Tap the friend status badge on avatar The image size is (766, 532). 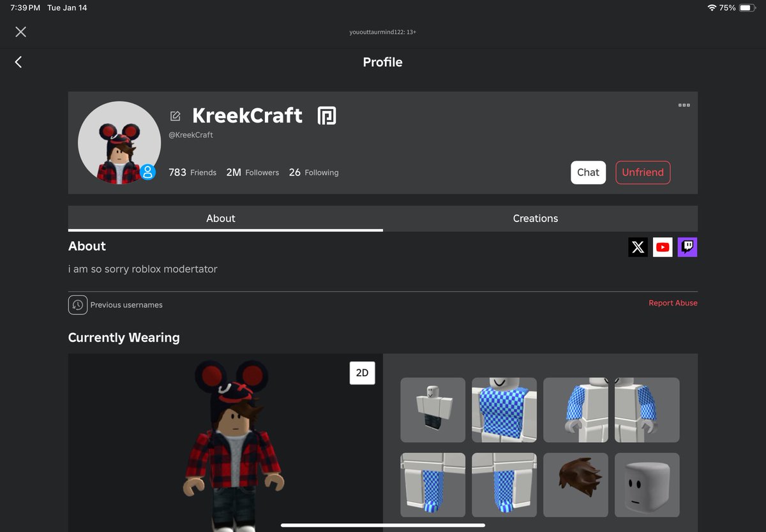click(147, 172)
